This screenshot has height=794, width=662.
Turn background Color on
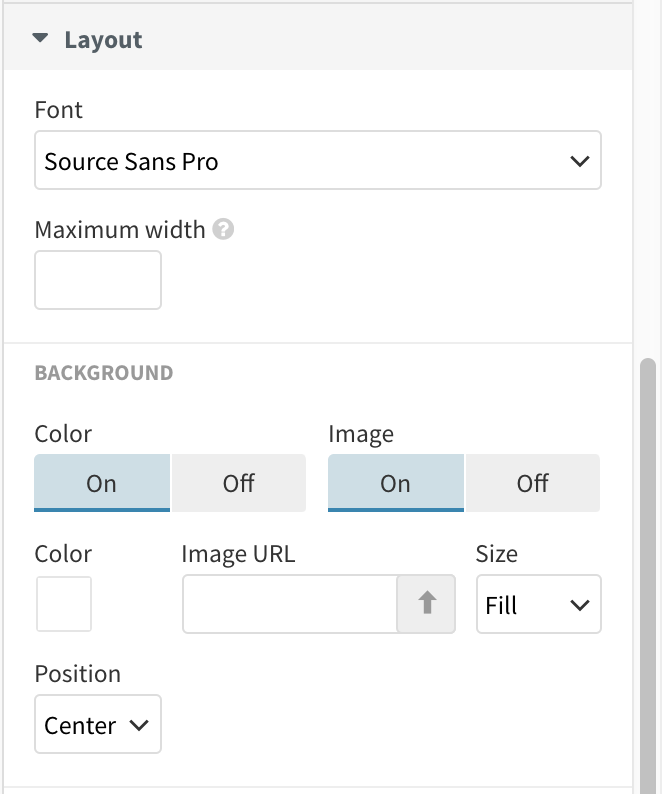(x=102, y=483)
